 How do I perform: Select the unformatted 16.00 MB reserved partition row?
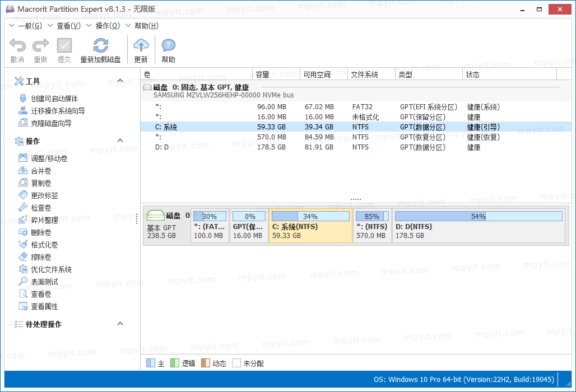(x=356, y=116)
